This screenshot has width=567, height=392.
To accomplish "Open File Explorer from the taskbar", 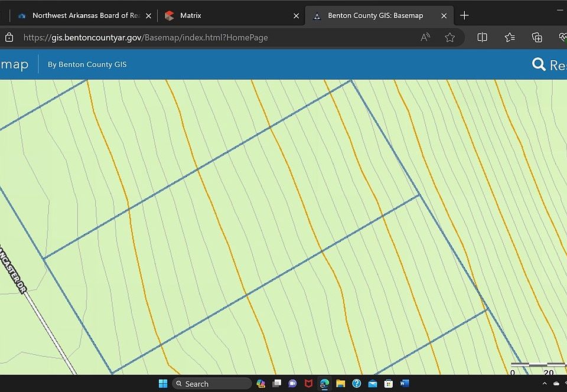I will (x=341, y=383).
